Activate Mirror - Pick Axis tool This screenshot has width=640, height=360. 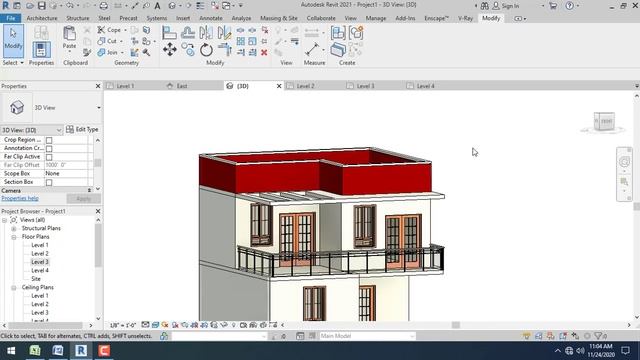(x=206, y=32)
